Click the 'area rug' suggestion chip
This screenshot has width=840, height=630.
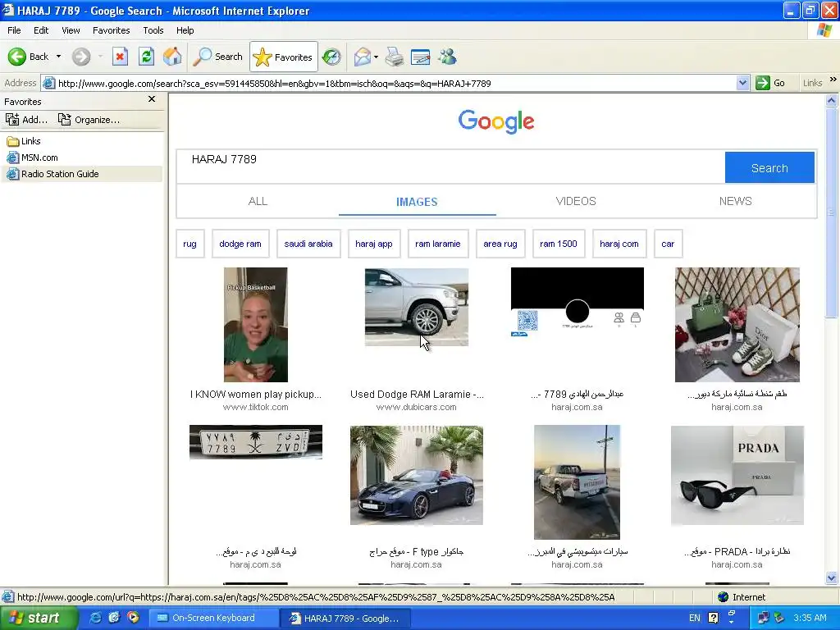(500, 244)
